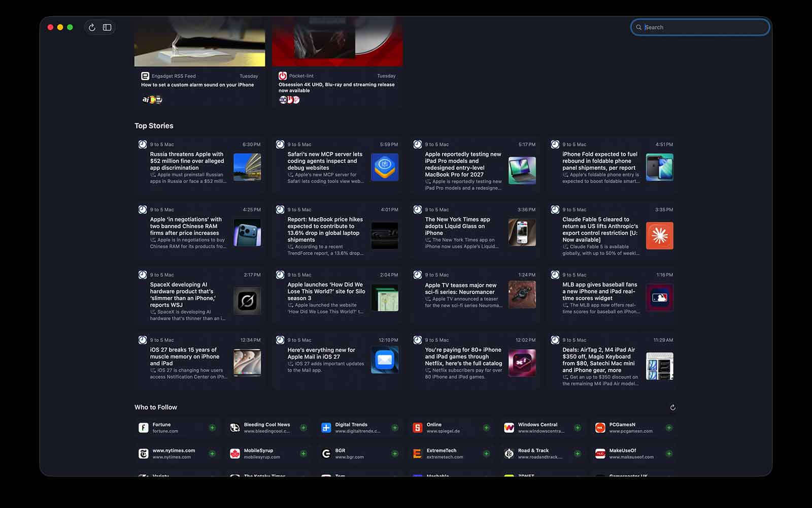
Task: Open the banned Chinese RAM firms story
Action: 199,231
